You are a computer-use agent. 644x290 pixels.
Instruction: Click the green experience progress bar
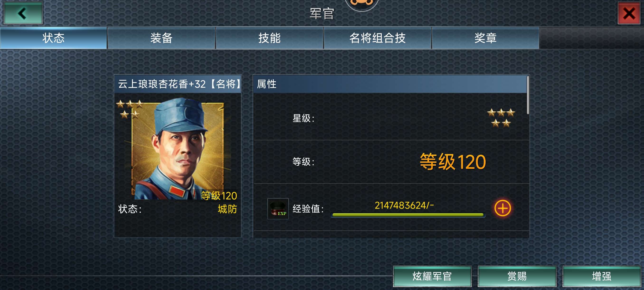click(408, 215)
